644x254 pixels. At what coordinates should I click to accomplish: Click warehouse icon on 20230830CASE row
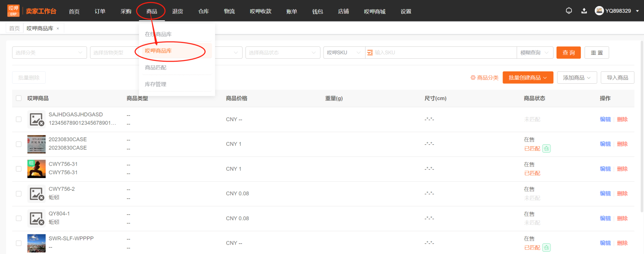coord(547,148)
